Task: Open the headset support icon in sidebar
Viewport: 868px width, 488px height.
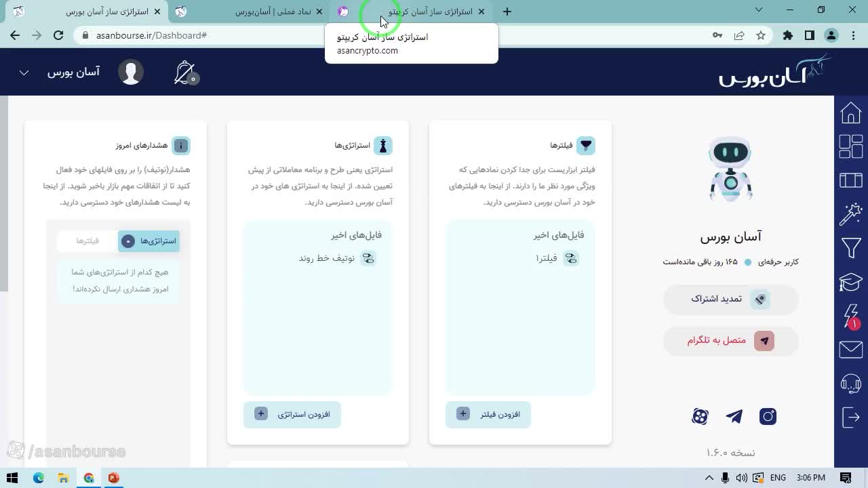Action: point(850,384)
